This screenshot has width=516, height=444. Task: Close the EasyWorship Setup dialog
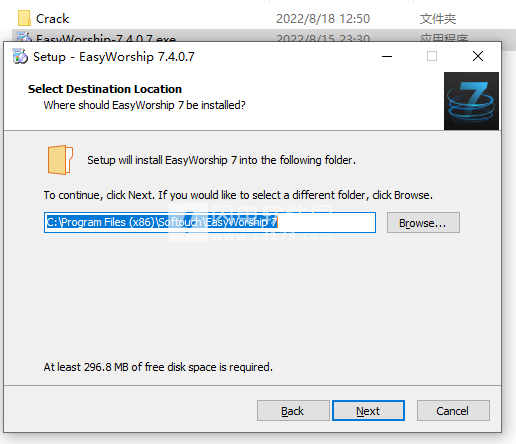478,56
